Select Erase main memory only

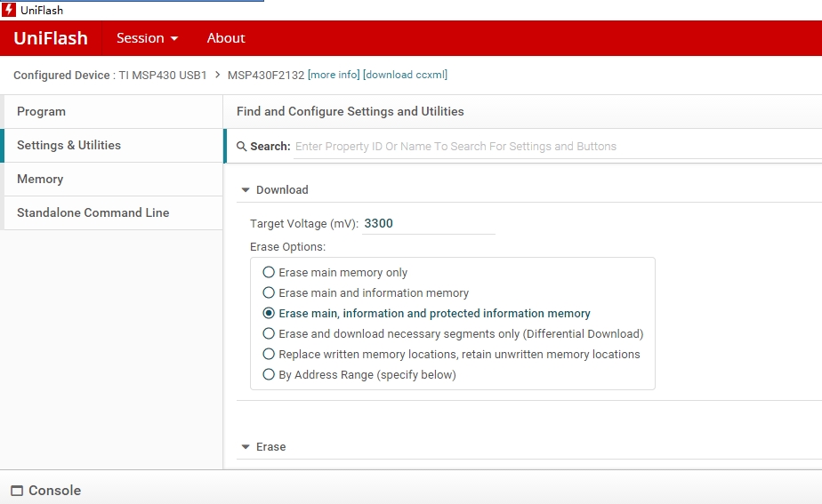click(269, 273)
